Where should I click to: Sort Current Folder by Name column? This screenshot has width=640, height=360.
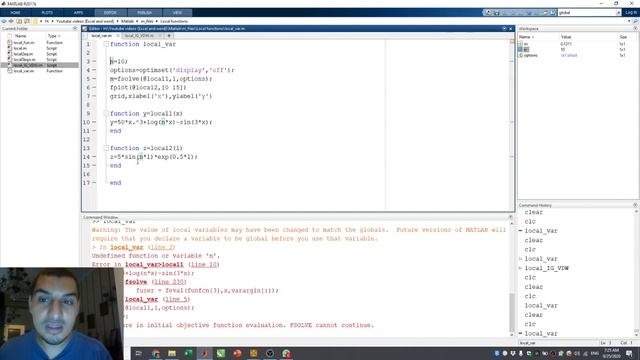20,36
